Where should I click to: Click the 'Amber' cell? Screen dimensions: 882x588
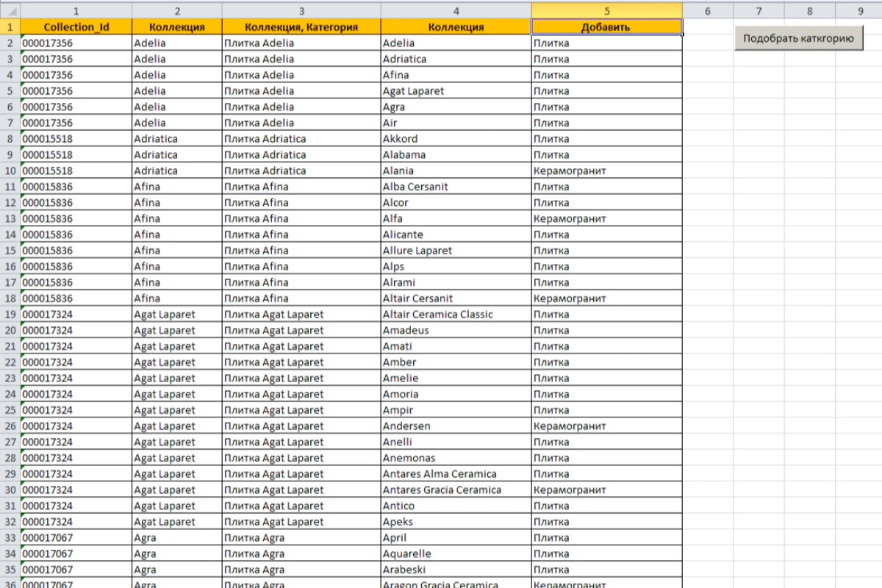[x=456, y=362]
